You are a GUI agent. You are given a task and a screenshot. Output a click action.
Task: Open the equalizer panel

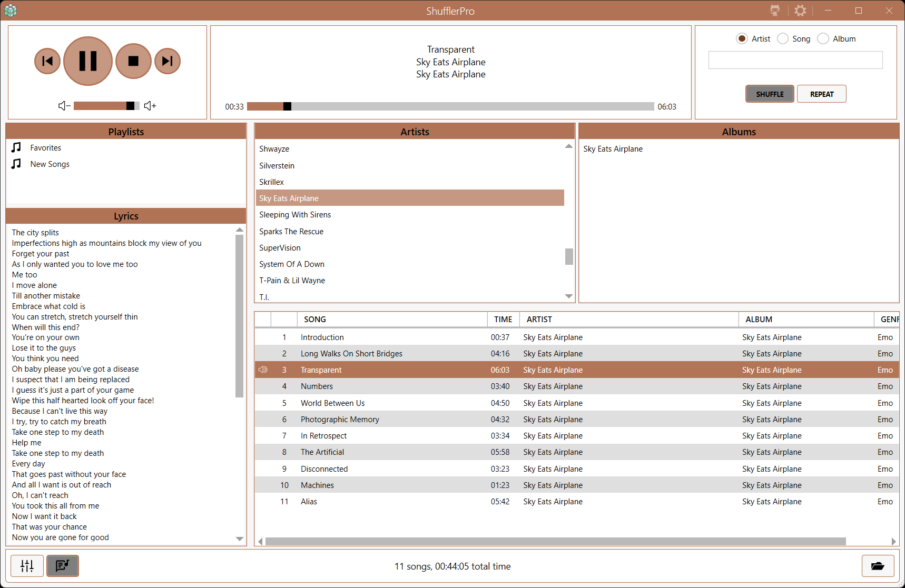coord(27,566)
